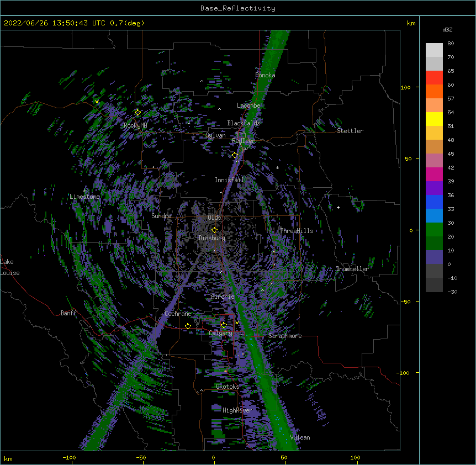Click the yellow diamond marker just above Calgary label
This screenshot has width=476, height=465.
[224, 325]
